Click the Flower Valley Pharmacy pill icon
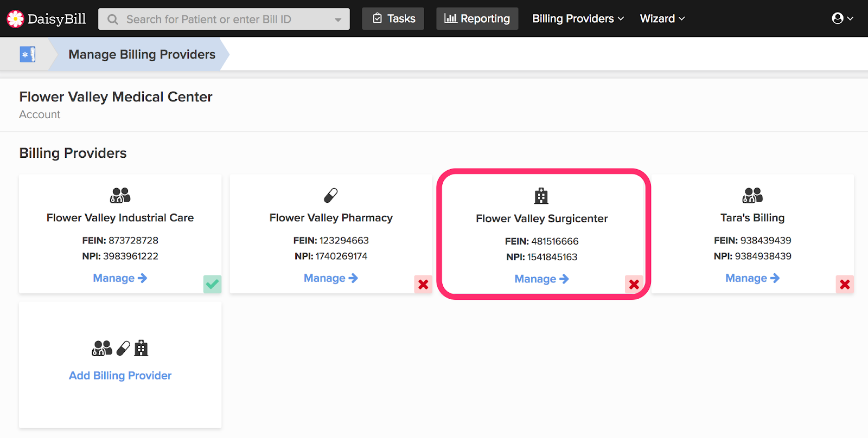Screen dimensions: 868x438 331,195
